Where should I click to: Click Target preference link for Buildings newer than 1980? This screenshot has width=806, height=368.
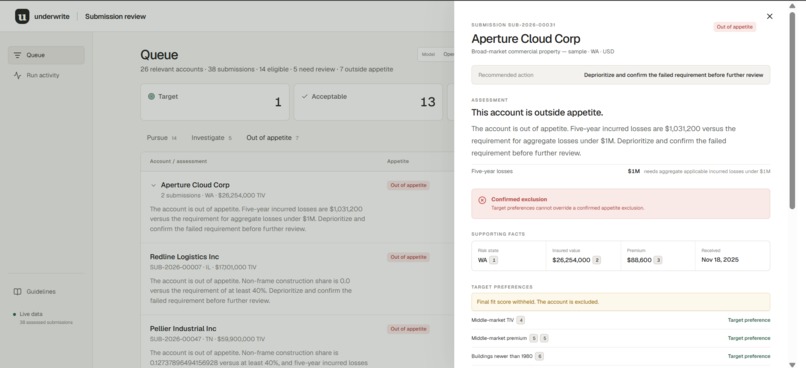[x=749, y=356]
